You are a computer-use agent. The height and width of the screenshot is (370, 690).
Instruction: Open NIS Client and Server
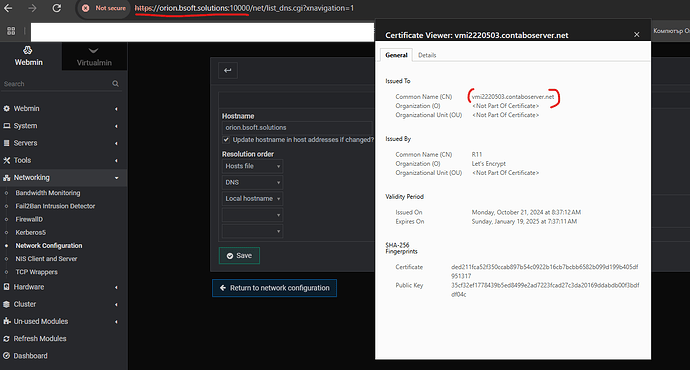(46, 259)
